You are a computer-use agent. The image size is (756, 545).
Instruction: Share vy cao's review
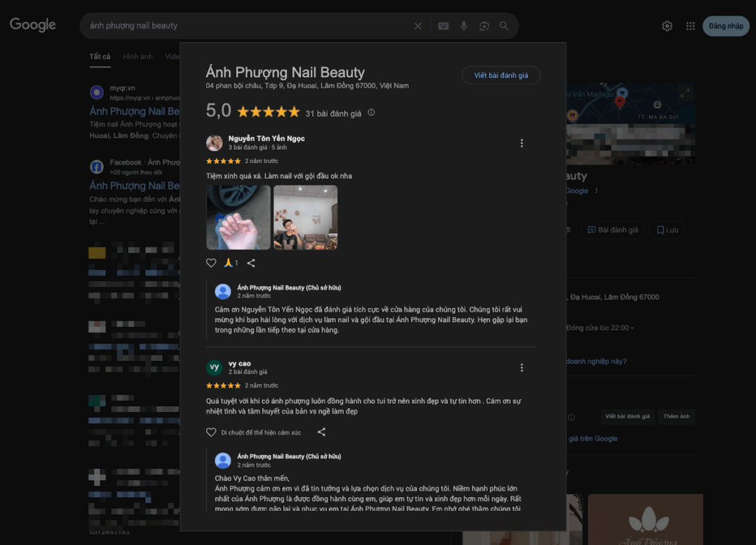(321, 432)
